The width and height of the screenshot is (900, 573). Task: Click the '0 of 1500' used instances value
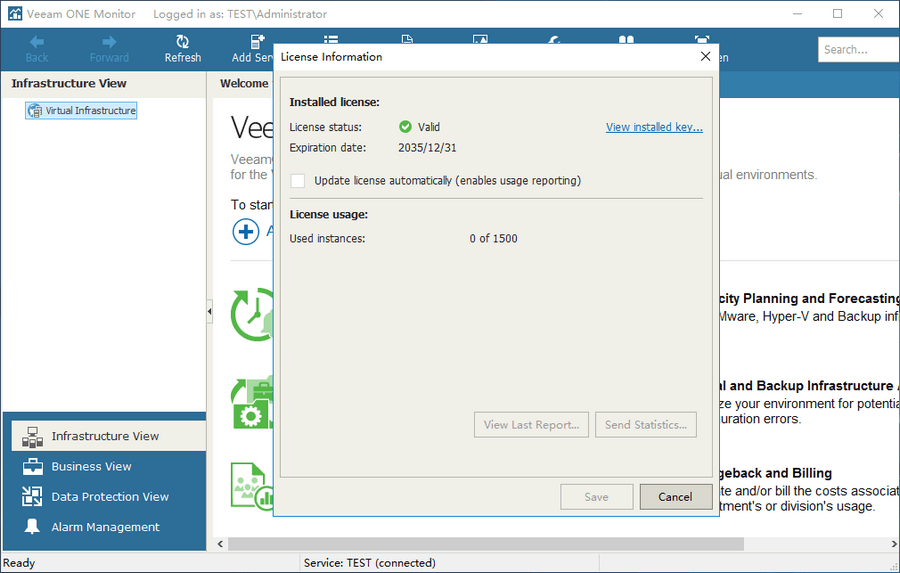[493, 238]
